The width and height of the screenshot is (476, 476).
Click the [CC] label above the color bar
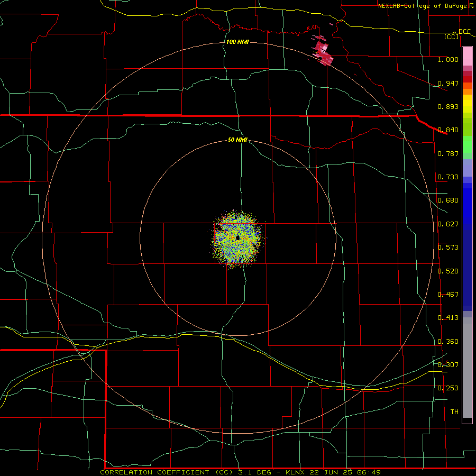(452, 36)
